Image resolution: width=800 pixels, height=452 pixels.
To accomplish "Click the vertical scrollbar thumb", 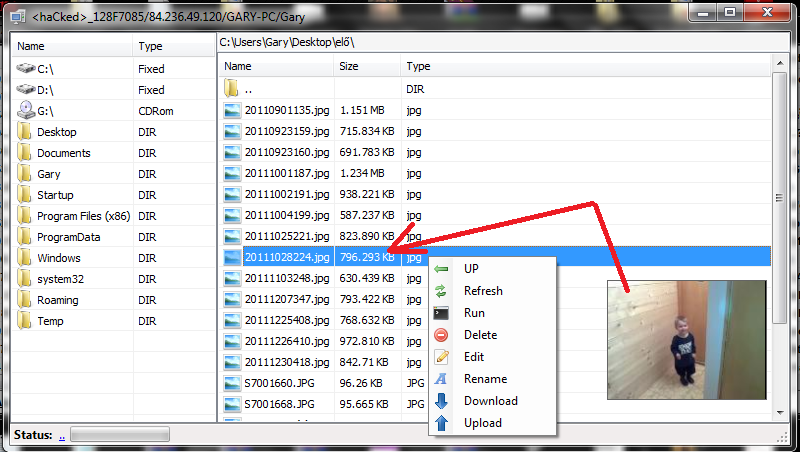I will coord(780,197).
